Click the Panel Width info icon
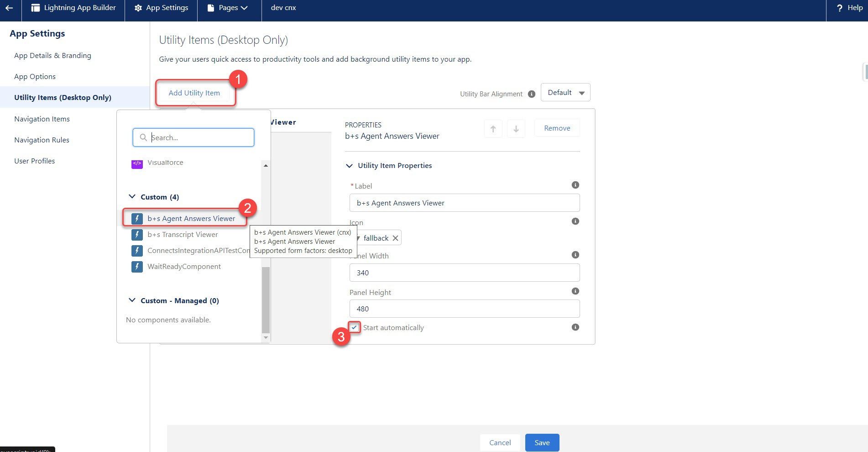Image resolution: width=868 pixels, height=452 pixels. click(x=575, y=255)
